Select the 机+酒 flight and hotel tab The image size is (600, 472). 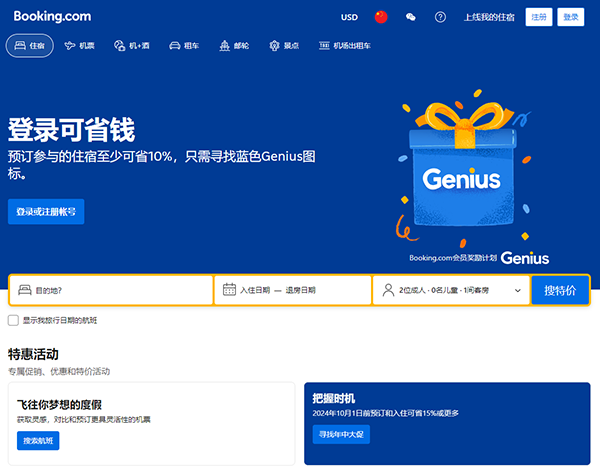(132, 46)
